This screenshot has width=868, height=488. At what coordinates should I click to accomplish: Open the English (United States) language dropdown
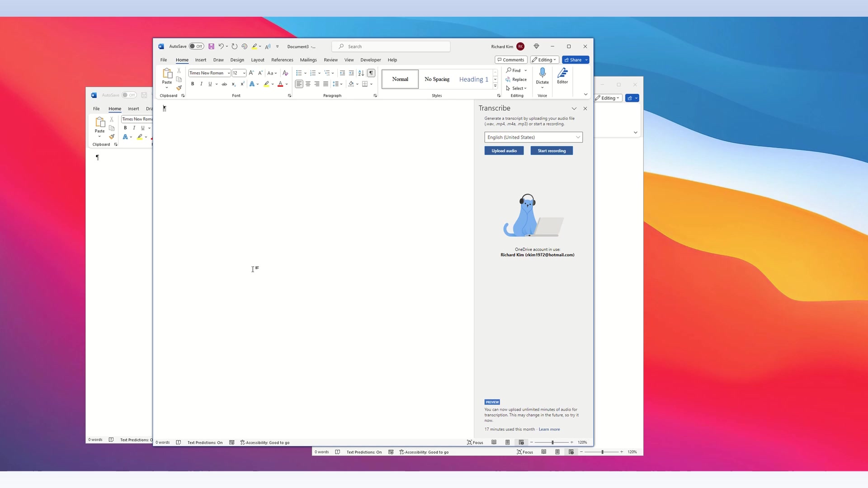pyautogui.click(x=533, y=137)
